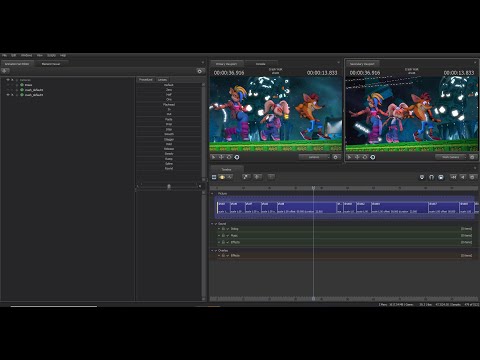480x360 pixels.
Task: Choose screen manipulator circle in Secondary Viewport
Action: coord(373,157)
